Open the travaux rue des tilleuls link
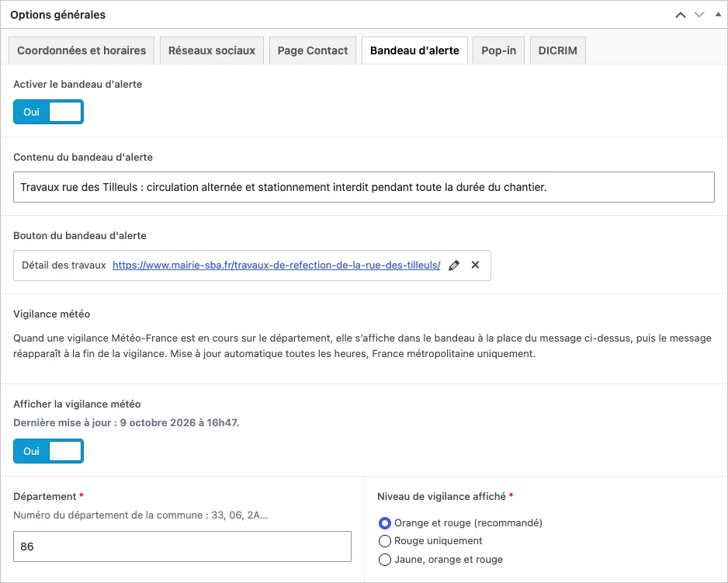Viewport: 728px width, 583px height. [x=276, y=265]
